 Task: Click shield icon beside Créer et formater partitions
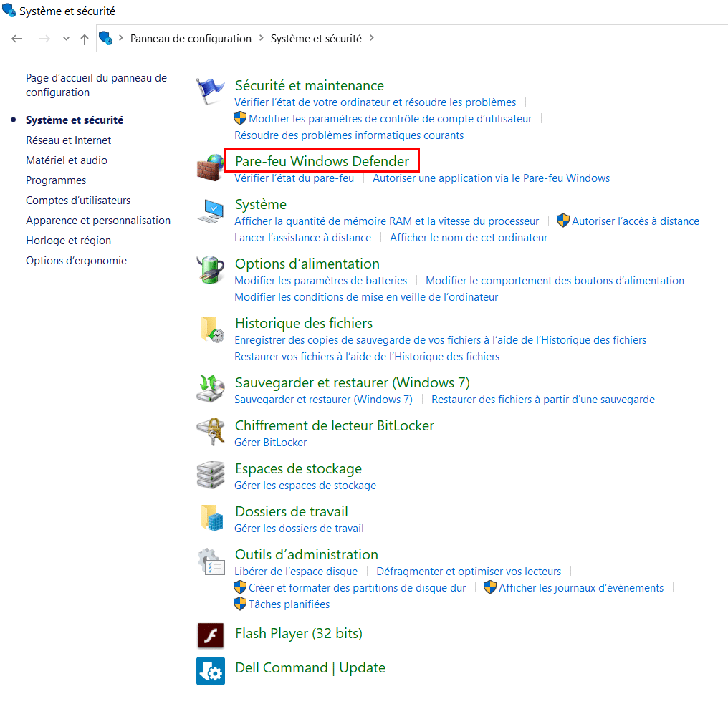pyautogui.click(x=240, y=587)
